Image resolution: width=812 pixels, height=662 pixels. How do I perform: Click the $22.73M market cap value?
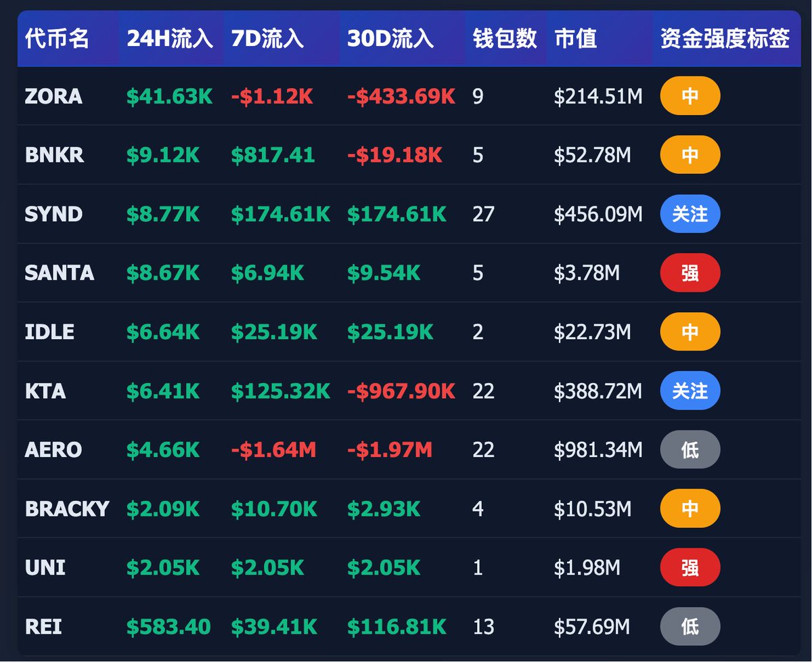tap(593, 332)
